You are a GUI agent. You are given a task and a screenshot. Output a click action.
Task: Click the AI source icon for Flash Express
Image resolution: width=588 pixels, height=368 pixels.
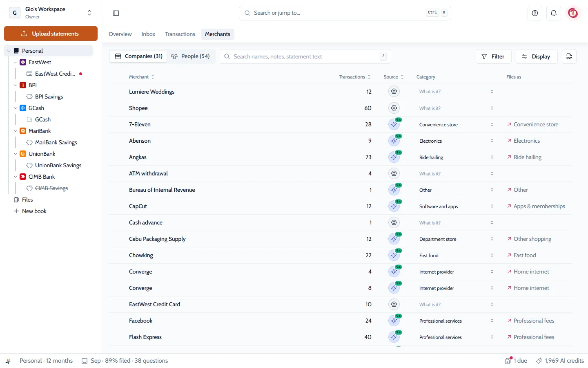[394, 337]
